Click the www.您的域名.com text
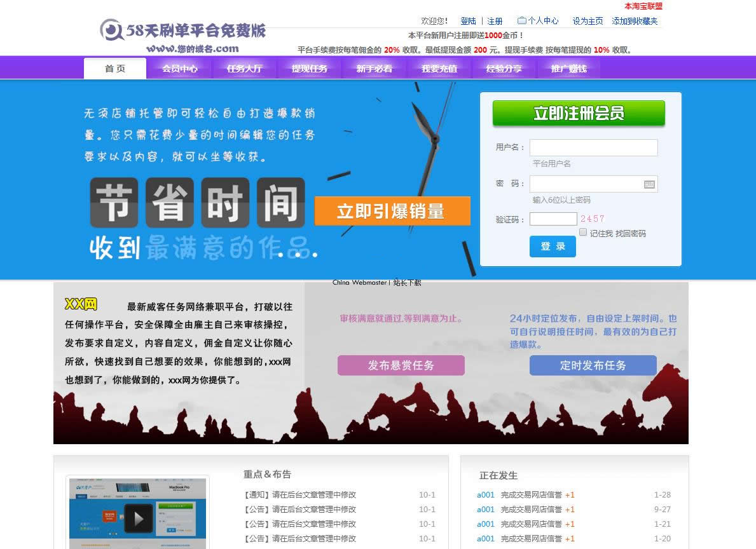Image resolution: width=756 pixels, height=549 pixels. coord(193,49)
